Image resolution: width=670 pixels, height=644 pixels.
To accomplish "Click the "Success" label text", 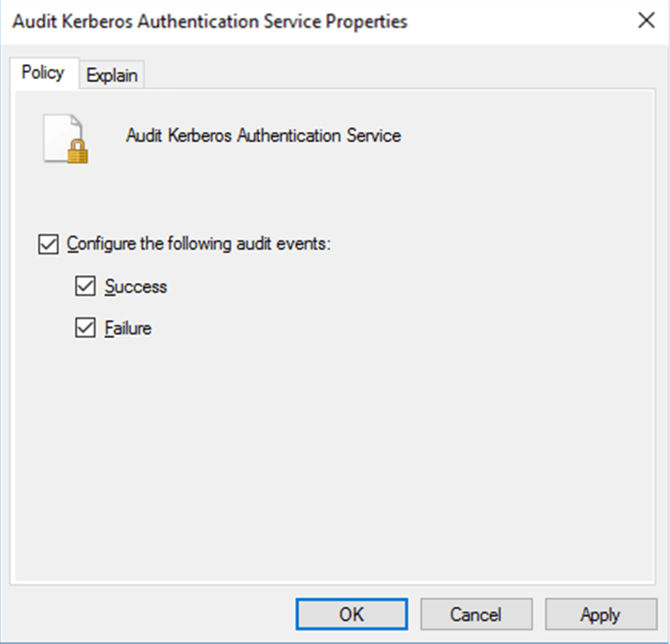I will (136, 286).
